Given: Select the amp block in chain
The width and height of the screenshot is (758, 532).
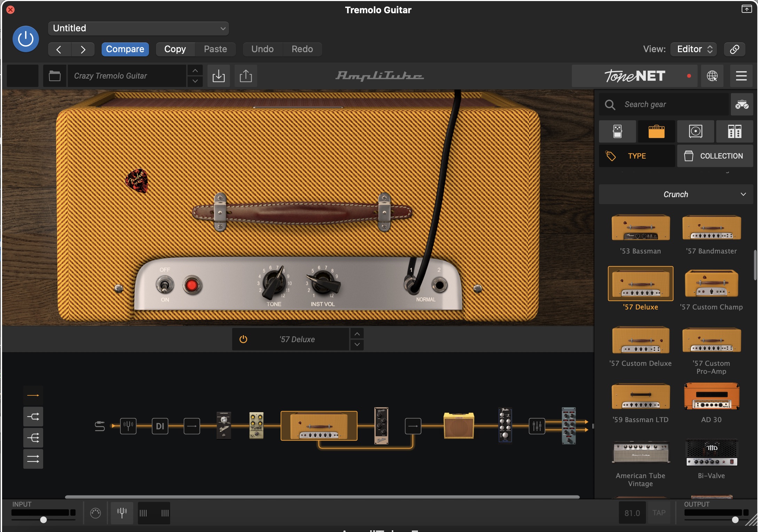Looking at the screenshot, I should pyautogui.click(x=319, y=426).
